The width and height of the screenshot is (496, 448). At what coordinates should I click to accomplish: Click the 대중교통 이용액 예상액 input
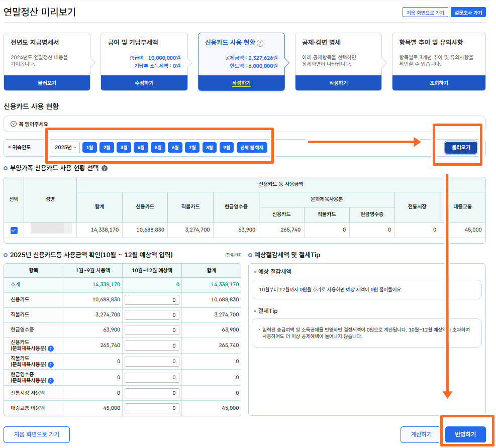152,408
